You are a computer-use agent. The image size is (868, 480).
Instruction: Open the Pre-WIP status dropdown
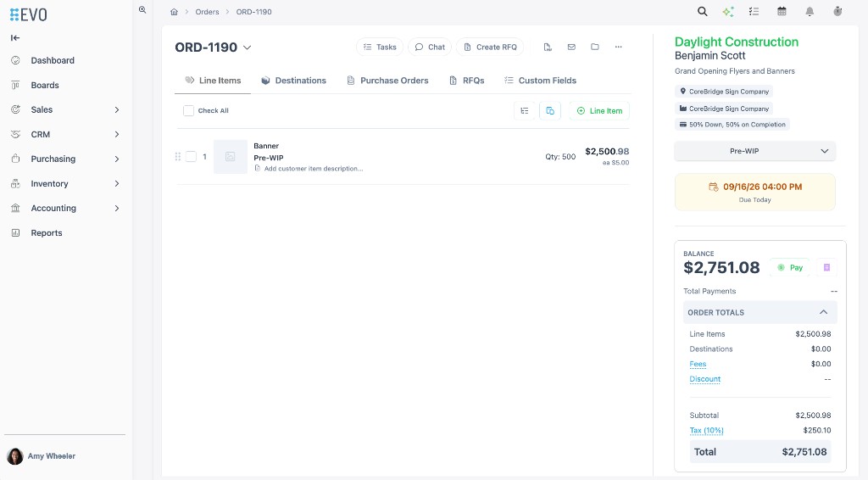click(x=755, y=151)
